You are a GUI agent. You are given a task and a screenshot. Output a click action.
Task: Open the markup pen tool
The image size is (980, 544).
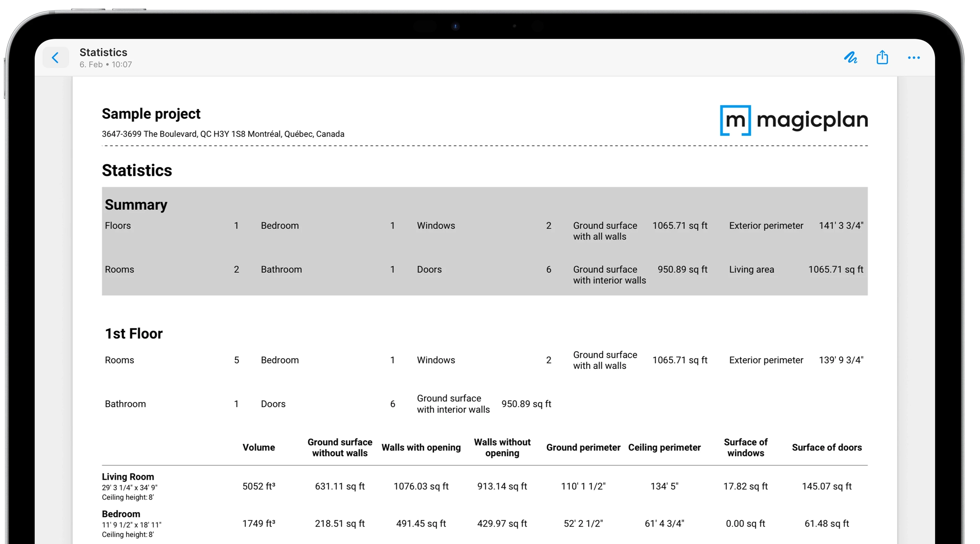(x=850, y=58)
